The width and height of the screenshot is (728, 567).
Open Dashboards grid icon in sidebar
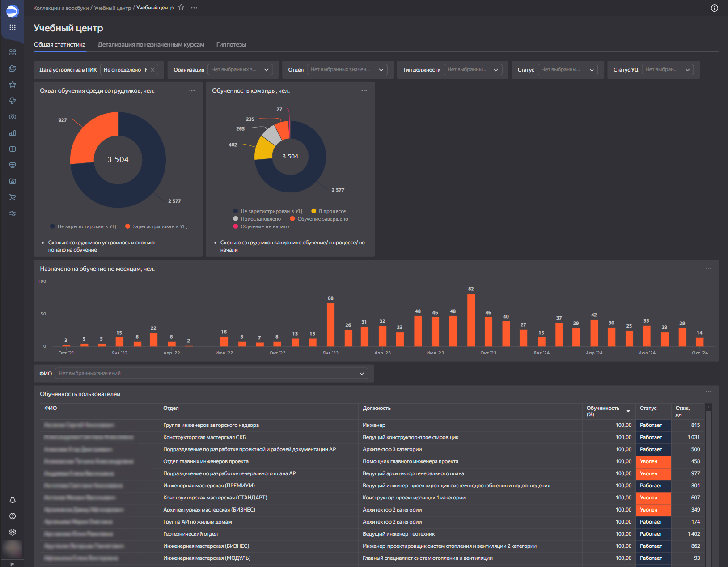pyautogui.click(x=13, y=149)
